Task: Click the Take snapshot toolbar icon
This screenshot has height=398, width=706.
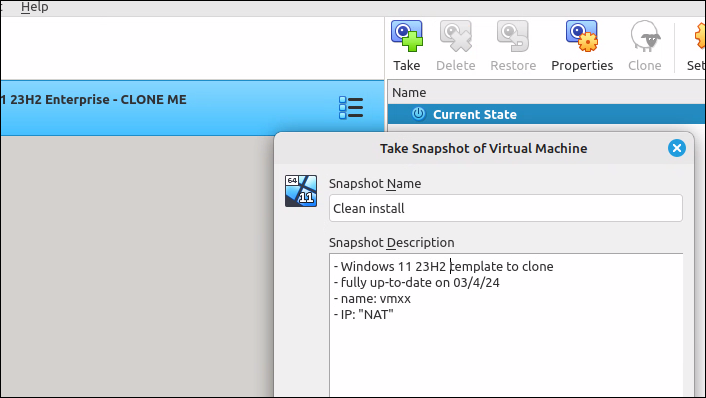Action: [407, 45]
